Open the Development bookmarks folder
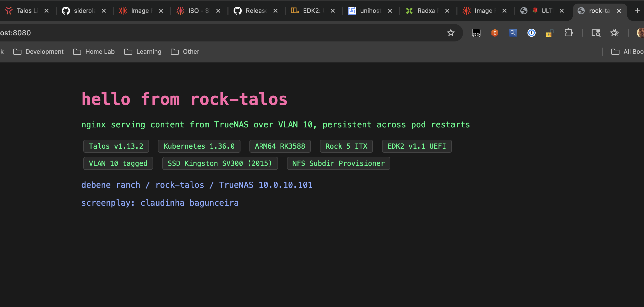Image resolution: width=644 pixels, height=307 pixels. point(38,52)
